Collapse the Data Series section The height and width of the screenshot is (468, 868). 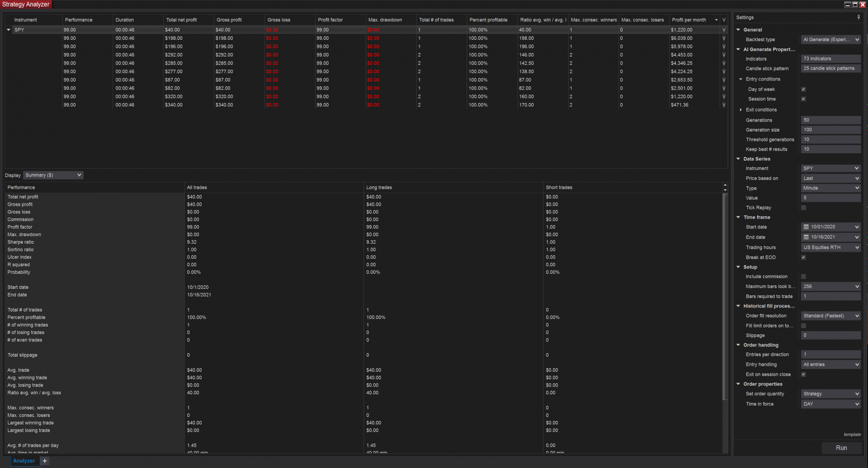pos(738,159)
